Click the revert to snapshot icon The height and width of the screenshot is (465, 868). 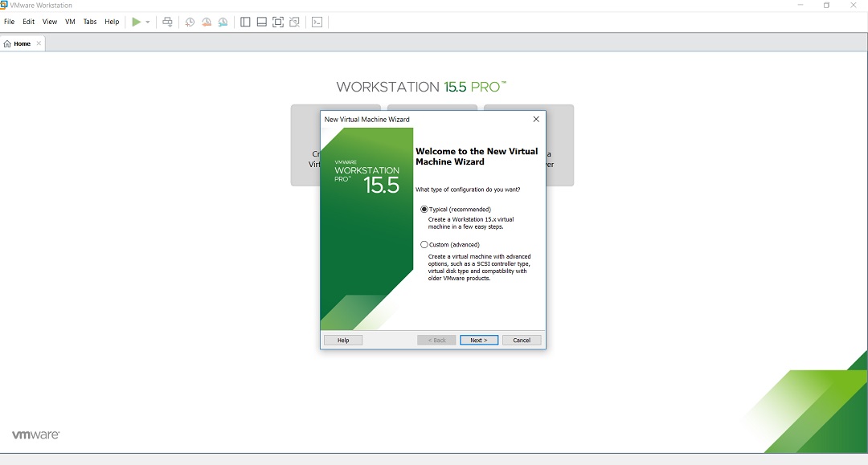pos(207,22)
